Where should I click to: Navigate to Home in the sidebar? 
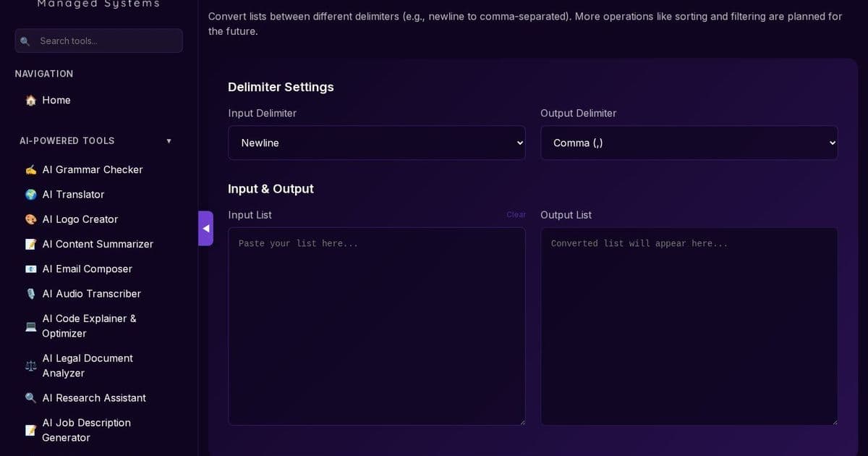coord(56,100)
